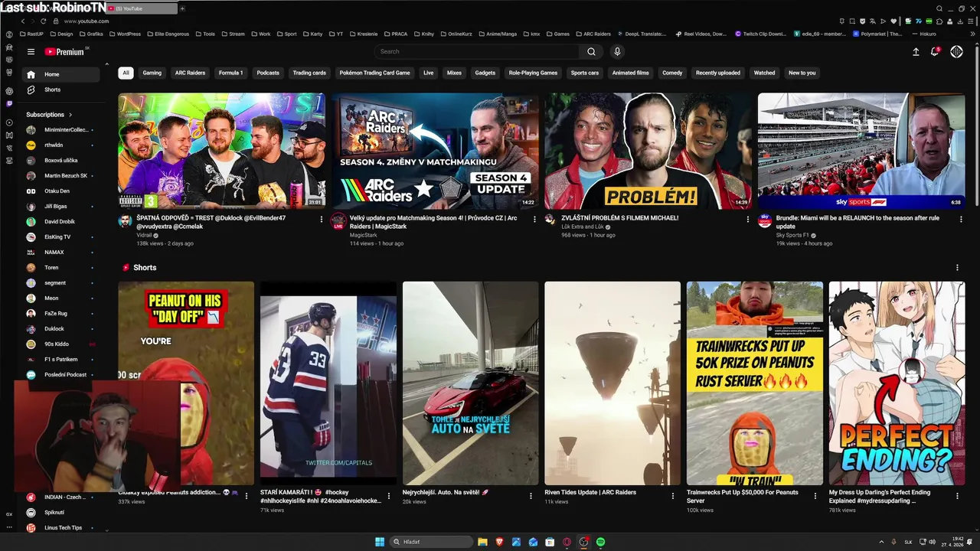980x551 pixels.
Task: Open options for My Dress Up Darling short
Action: pos(957,496)
